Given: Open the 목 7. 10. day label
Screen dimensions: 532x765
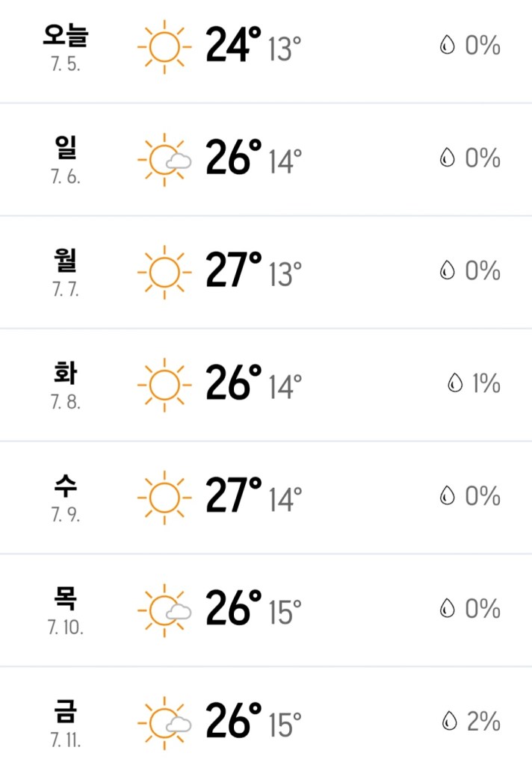Looking at the screenshot, I should 66,609.
